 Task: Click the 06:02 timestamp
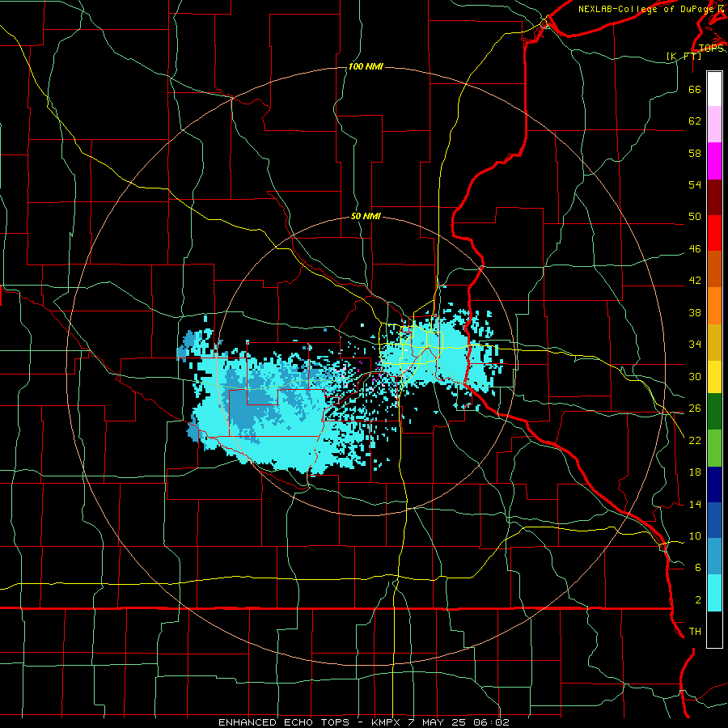point(492,722)
